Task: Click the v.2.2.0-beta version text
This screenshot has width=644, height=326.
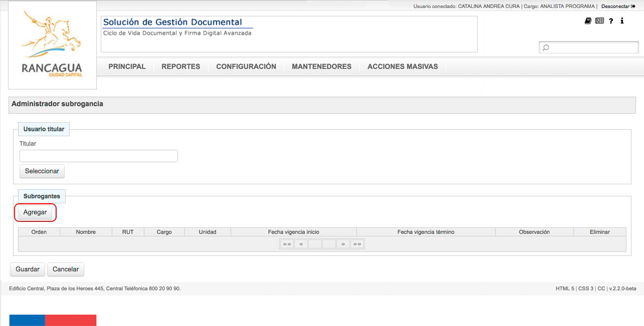Action: (x=622, y=289)
